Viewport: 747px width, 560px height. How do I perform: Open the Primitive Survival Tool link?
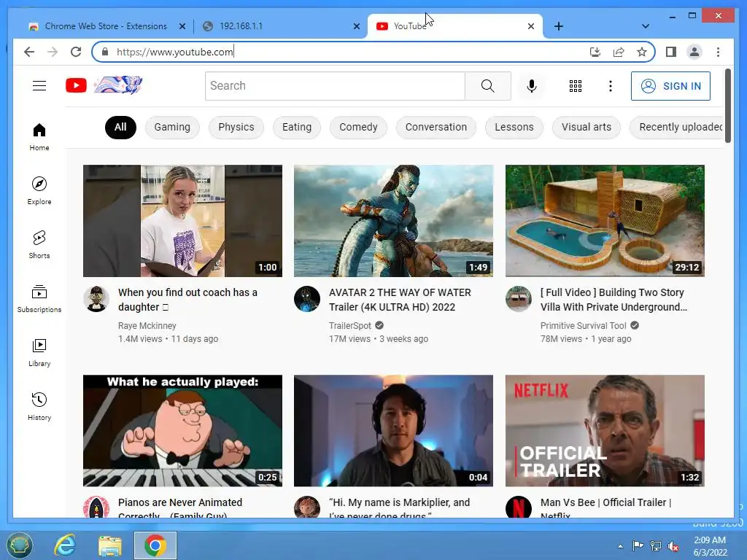(583, 326)
